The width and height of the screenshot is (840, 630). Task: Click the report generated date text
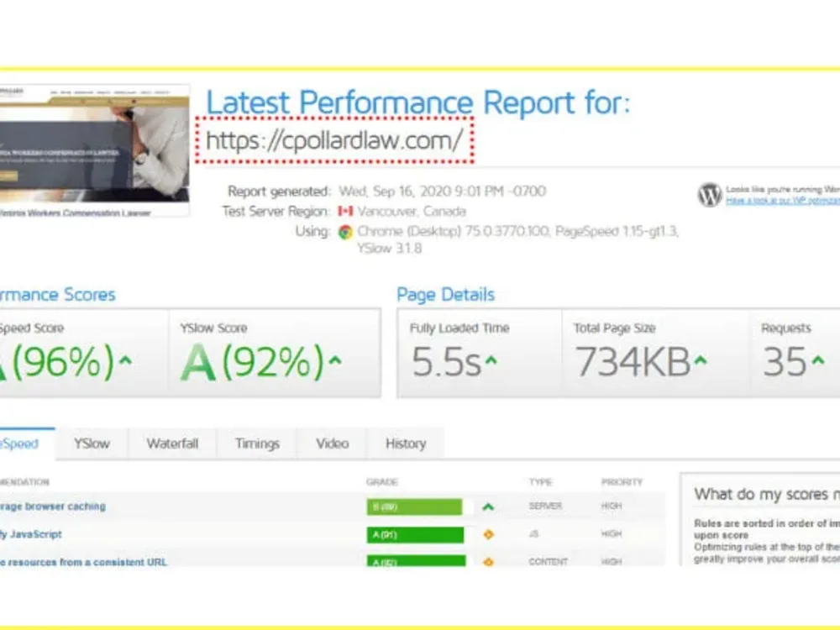443,192
